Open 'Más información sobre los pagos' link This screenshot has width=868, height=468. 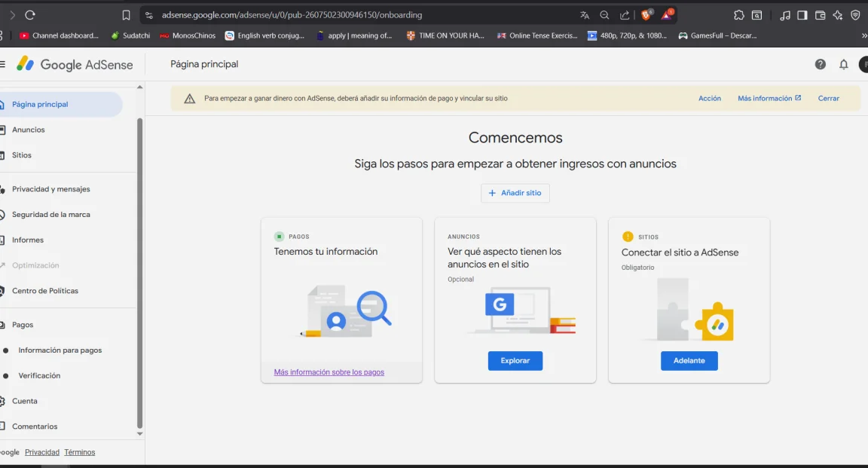[x=329, y=372]
